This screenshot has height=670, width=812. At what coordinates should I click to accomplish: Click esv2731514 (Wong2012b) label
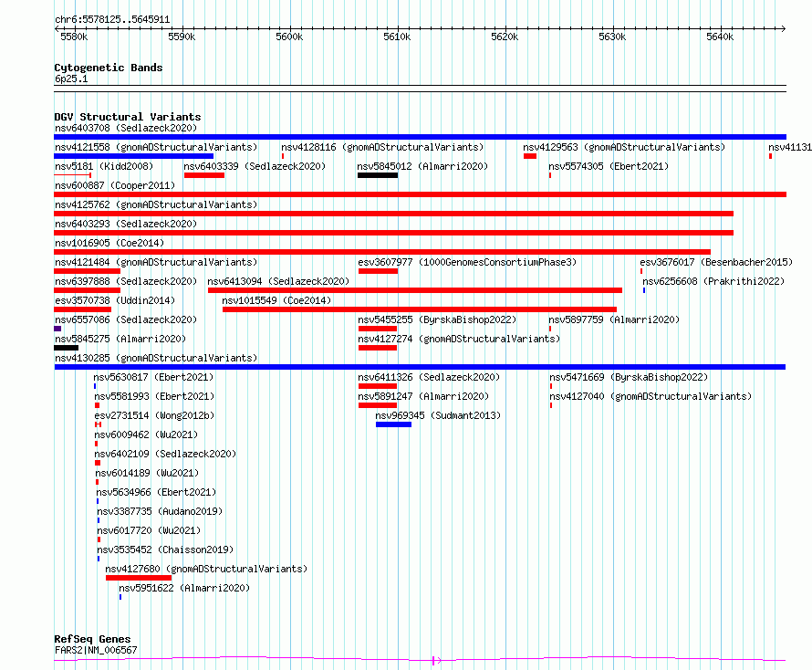coord(154,415)
